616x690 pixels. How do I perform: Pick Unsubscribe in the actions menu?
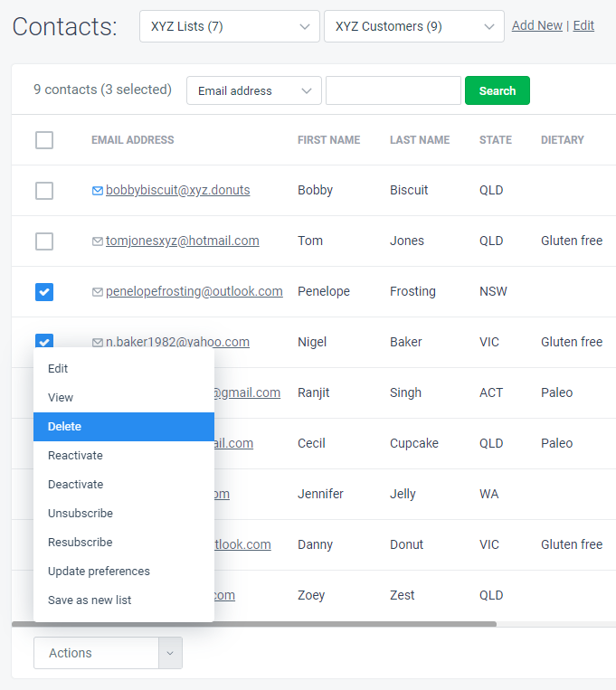pyautogui.click(x=124, y=513)
